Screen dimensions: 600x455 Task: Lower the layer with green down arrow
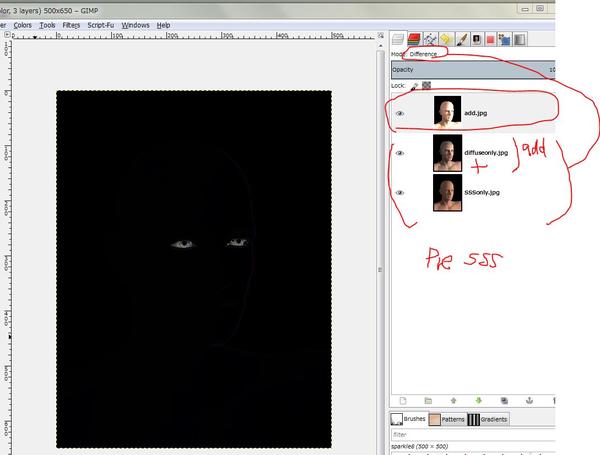point(479,401)
